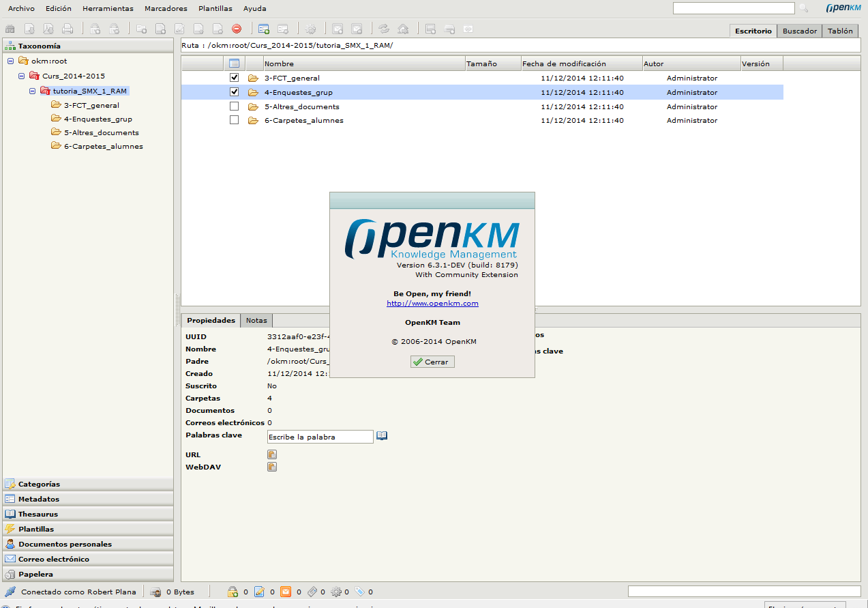This screenshot has height=608, width=868.
Task: Collapse the Curs_2014-2015 tree node
Action: 22,76
